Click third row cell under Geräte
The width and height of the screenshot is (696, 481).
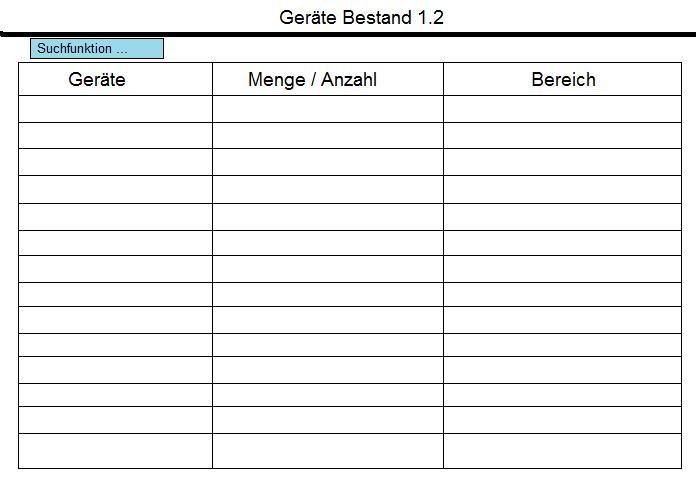click(x=115, y=162)
